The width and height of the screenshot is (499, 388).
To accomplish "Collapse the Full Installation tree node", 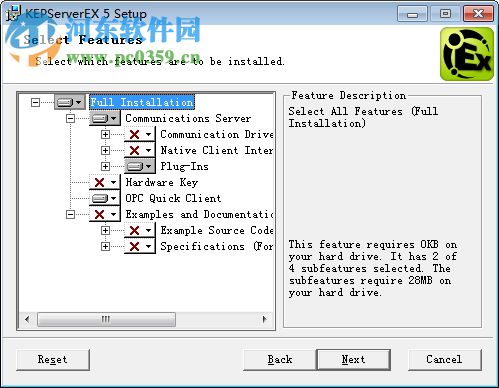I will click(x=35, y=102).
